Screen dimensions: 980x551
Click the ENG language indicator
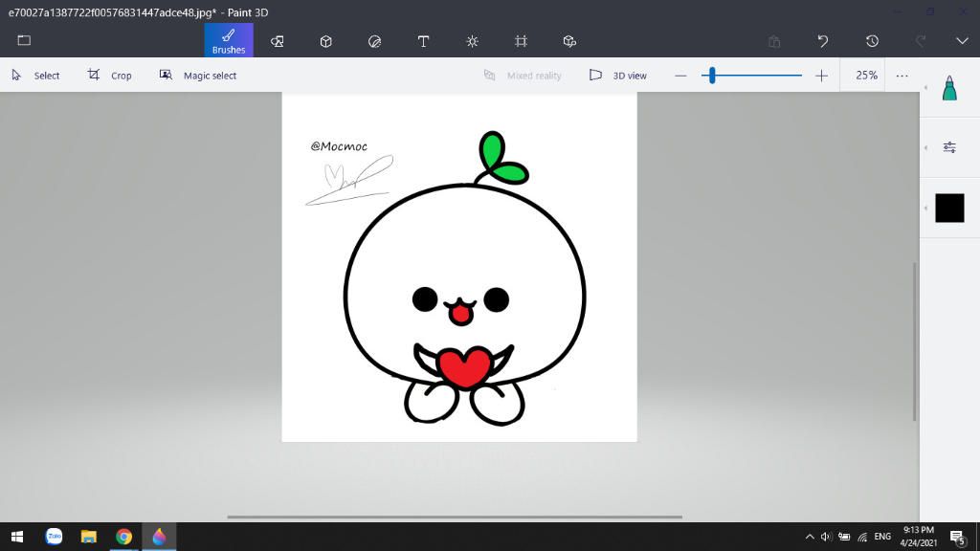click(x=882, y=537)
